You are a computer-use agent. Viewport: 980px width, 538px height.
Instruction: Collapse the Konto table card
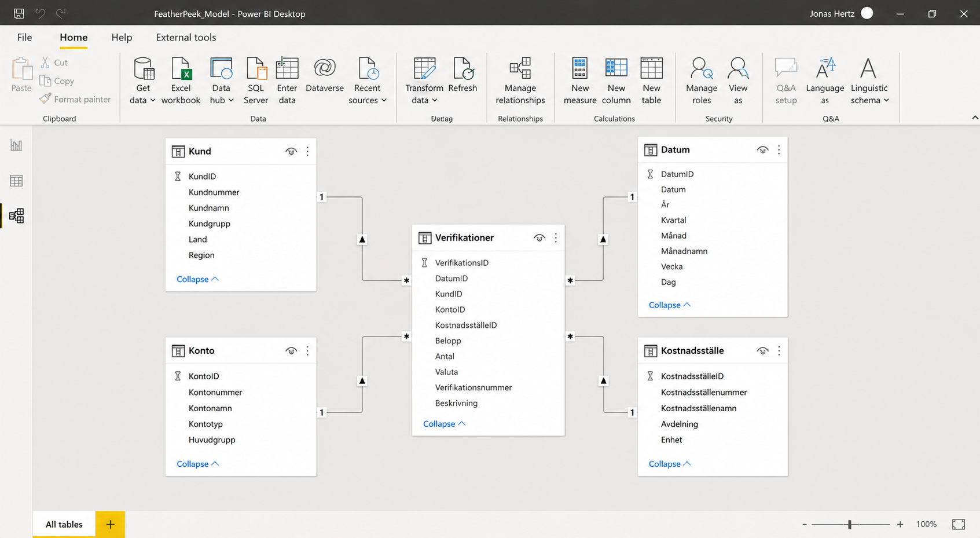pos(197,464)
